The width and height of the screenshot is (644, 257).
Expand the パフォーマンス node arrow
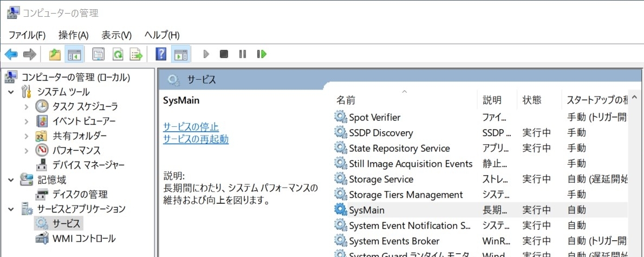[27, 151]
